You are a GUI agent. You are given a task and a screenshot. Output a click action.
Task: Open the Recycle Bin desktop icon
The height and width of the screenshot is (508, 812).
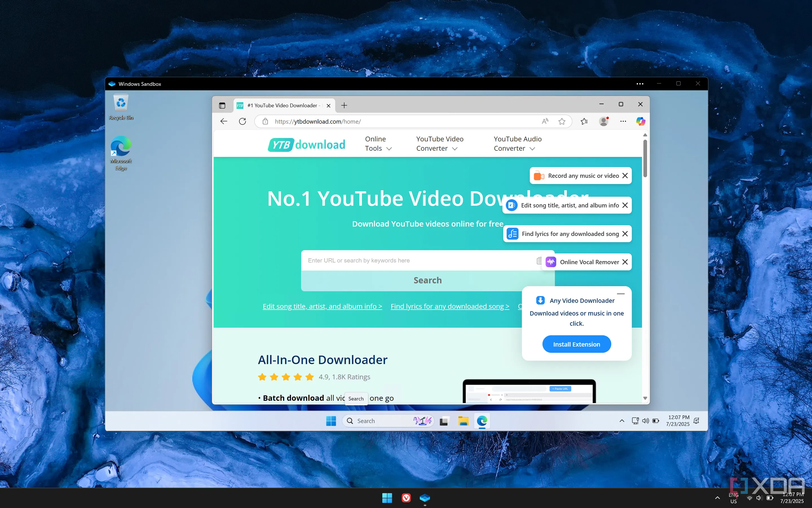121,108
